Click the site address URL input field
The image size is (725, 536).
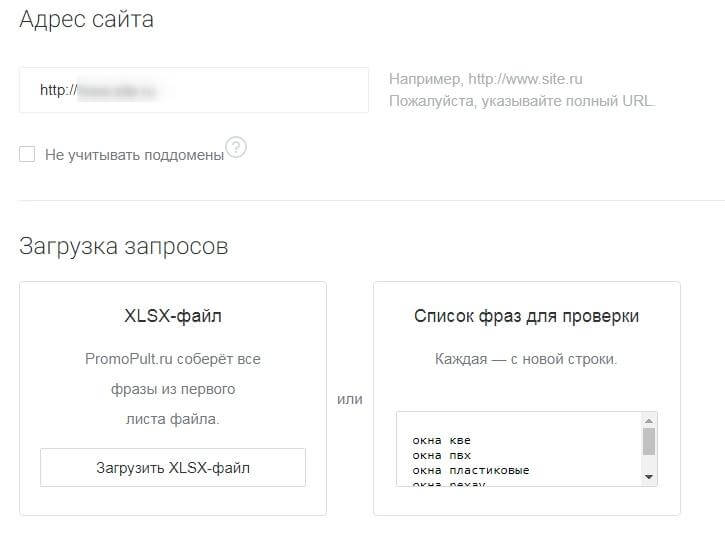click(x=194, y=90)
